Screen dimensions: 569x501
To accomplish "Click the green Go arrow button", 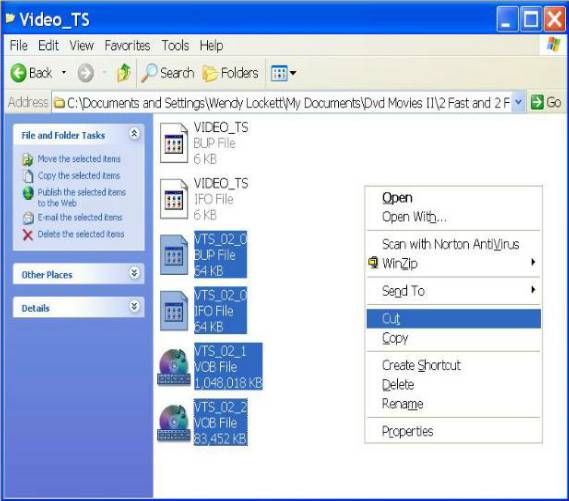I will (537, 102).
